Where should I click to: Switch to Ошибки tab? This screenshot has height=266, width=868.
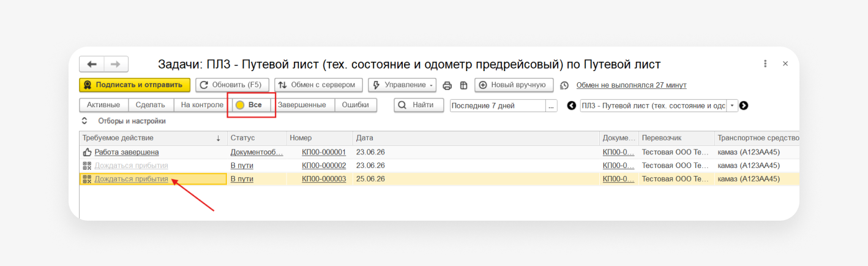(355, 105)
